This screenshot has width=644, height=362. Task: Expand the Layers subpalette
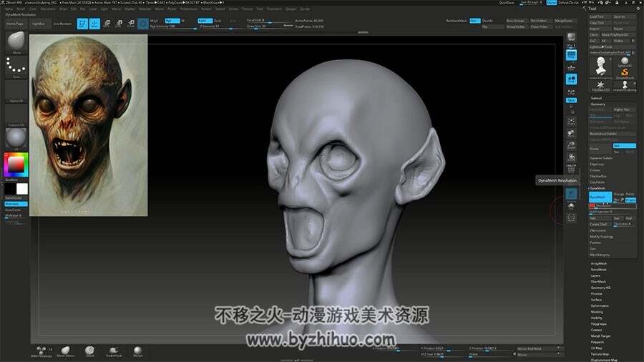[x=595, y=276]
